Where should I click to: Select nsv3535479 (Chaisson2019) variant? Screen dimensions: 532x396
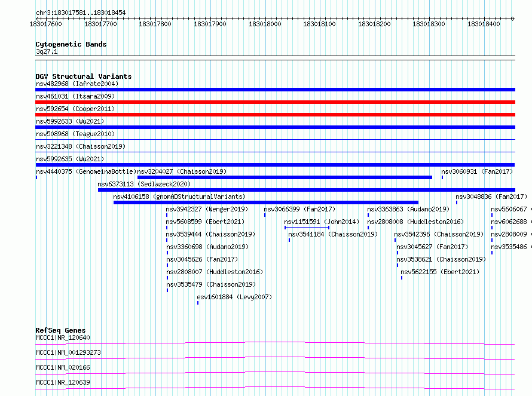(212, 284)
